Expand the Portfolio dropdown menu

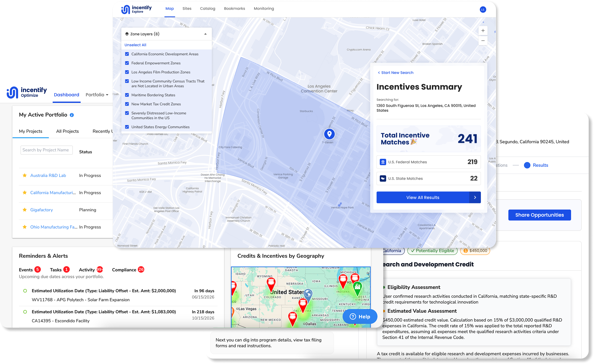click(x=97, y=95)
